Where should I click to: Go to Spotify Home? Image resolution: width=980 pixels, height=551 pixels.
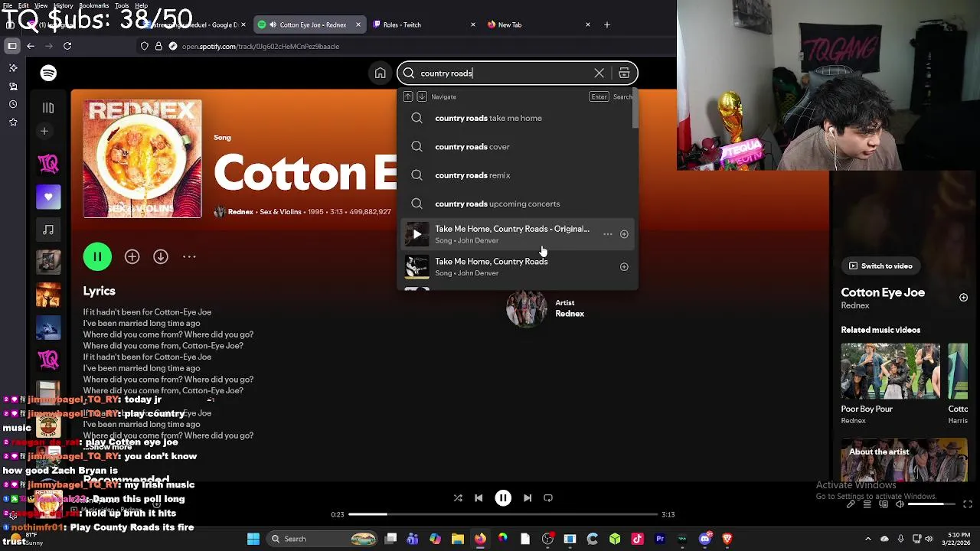381,73
